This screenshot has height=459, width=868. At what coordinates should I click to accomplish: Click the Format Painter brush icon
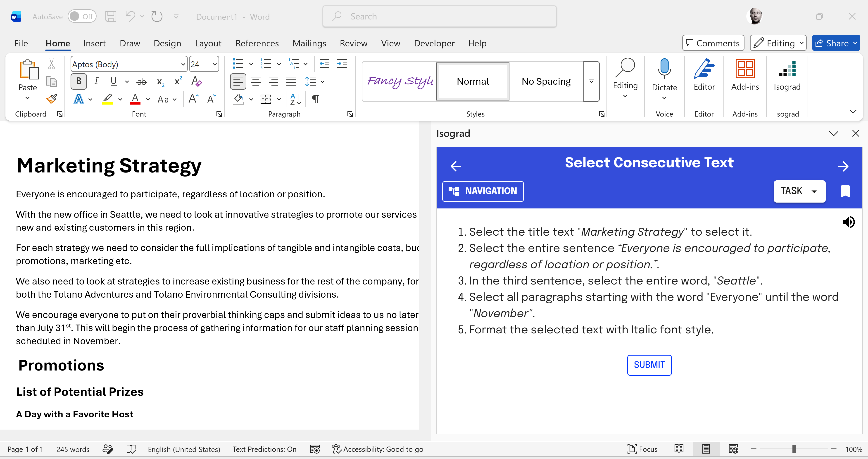point(52,99)
